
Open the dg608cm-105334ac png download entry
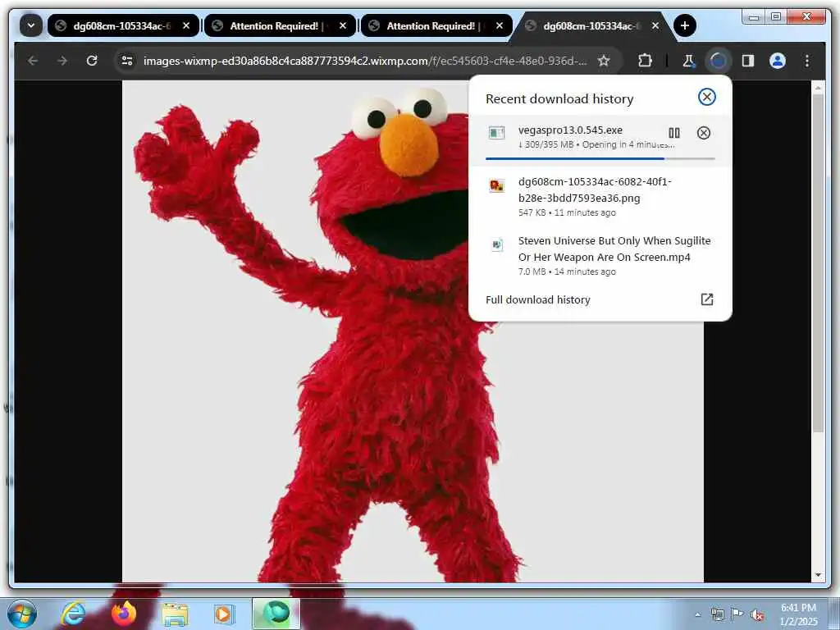[600, 197]
